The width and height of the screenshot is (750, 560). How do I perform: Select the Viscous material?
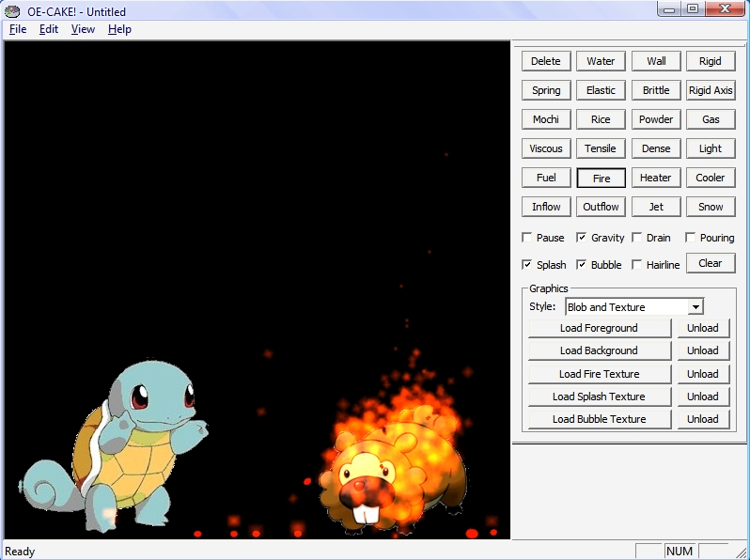point(546,148)
